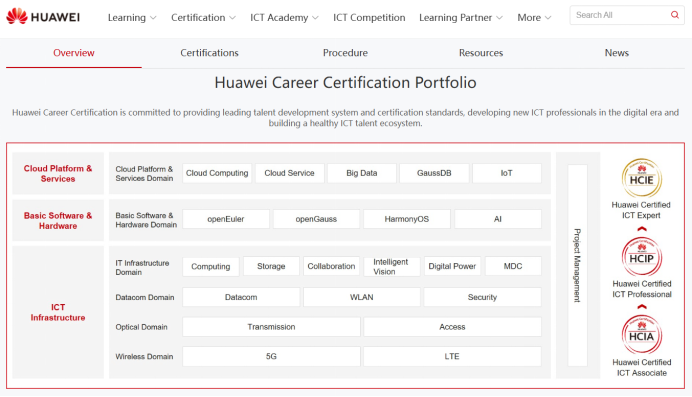This screenshot has width=692, height=397.
Task: Open openGauss certification
Action: tap(316, 219)
